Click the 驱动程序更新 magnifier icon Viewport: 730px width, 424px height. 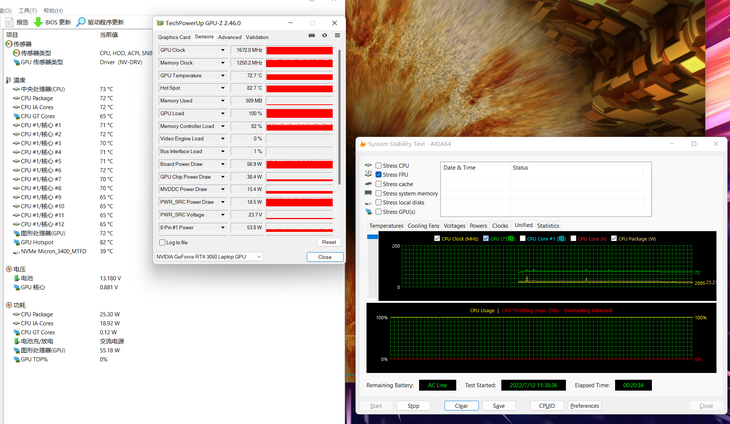coord(81,22)
